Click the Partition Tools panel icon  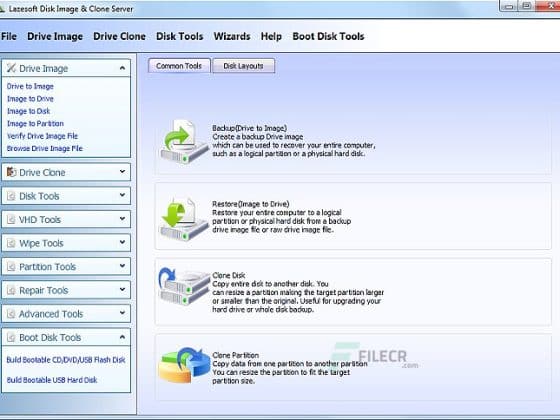click(11, 267)
